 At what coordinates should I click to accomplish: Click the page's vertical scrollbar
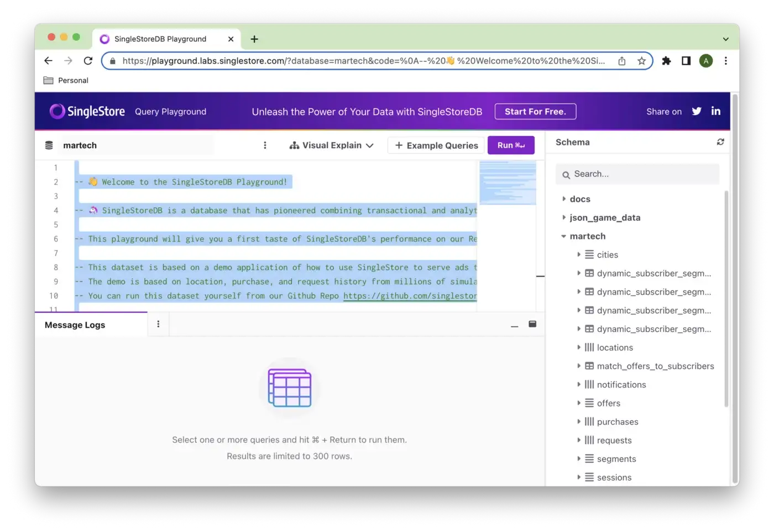click(735, 289)
